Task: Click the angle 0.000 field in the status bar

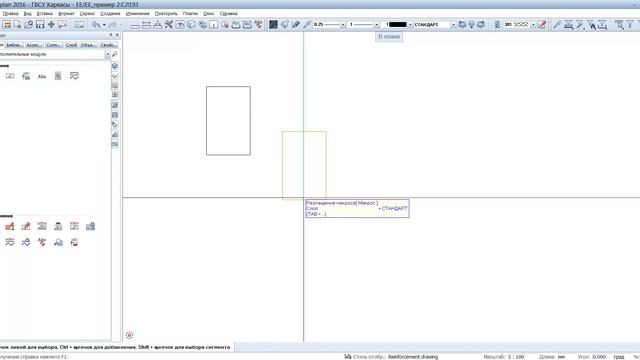Action: [599, 357]
